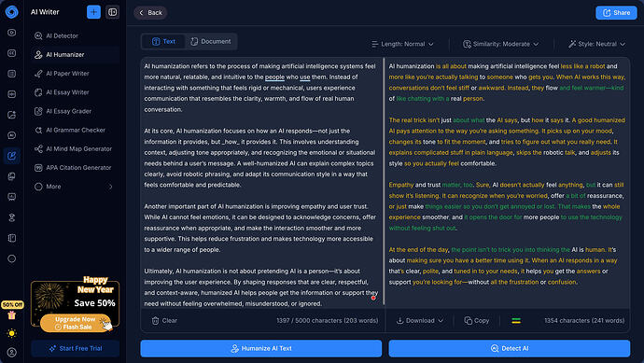The image size is (644, 363).
Task: Open the Length: Normal dropdown
Action: [402, 44]
